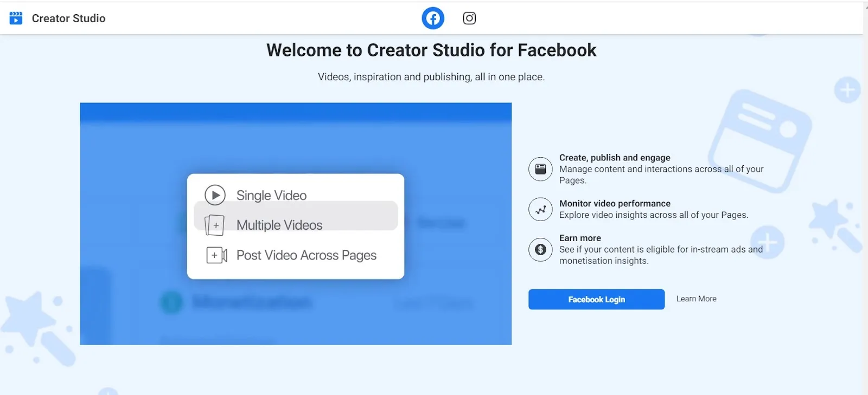This screenshot has height=395, width=868.
Task: Switch to the Instagram platform icon
Action: [469, 18]
